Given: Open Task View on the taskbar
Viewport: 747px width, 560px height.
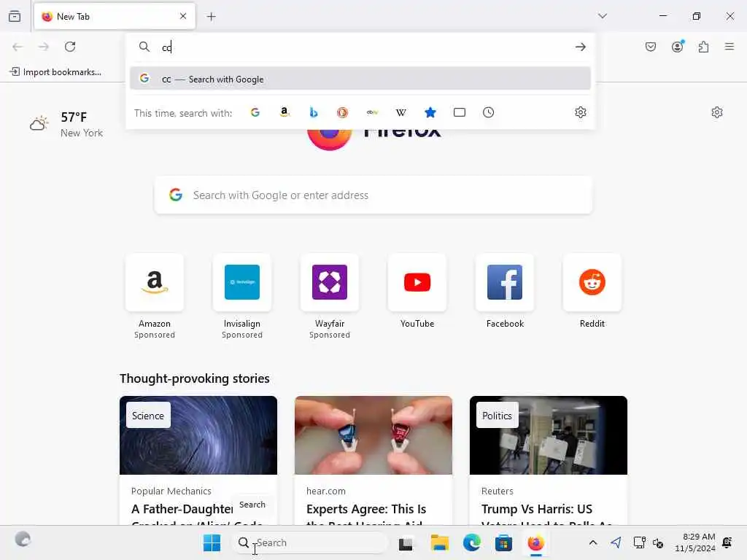Looking at the screenshot, I should tap(406, 543).
